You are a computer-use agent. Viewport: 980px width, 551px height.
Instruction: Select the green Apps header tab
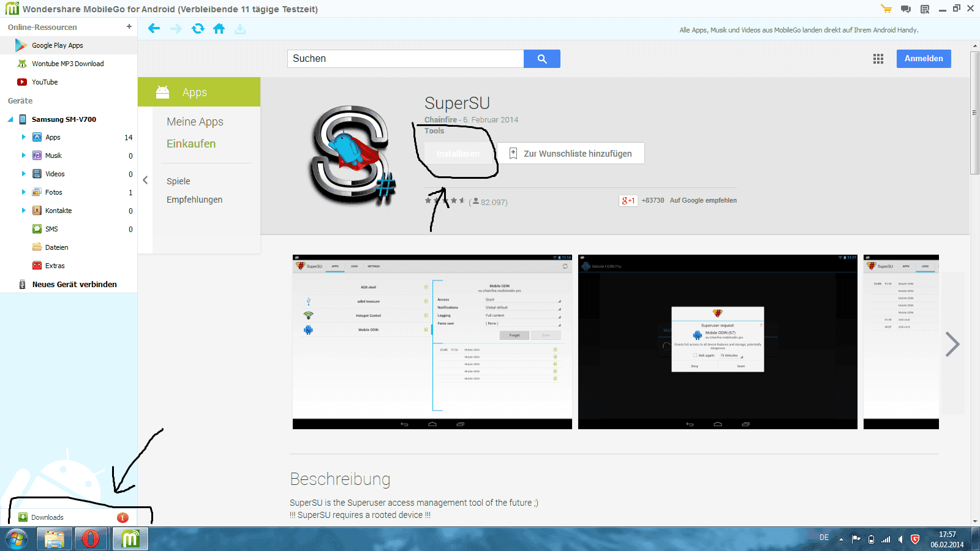click(199, 92)
